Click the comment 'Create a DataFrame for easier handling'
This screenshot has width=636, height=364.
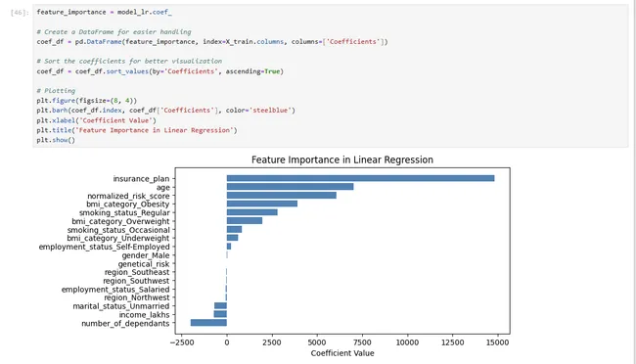pyautogui.click(x=114, y=31)
